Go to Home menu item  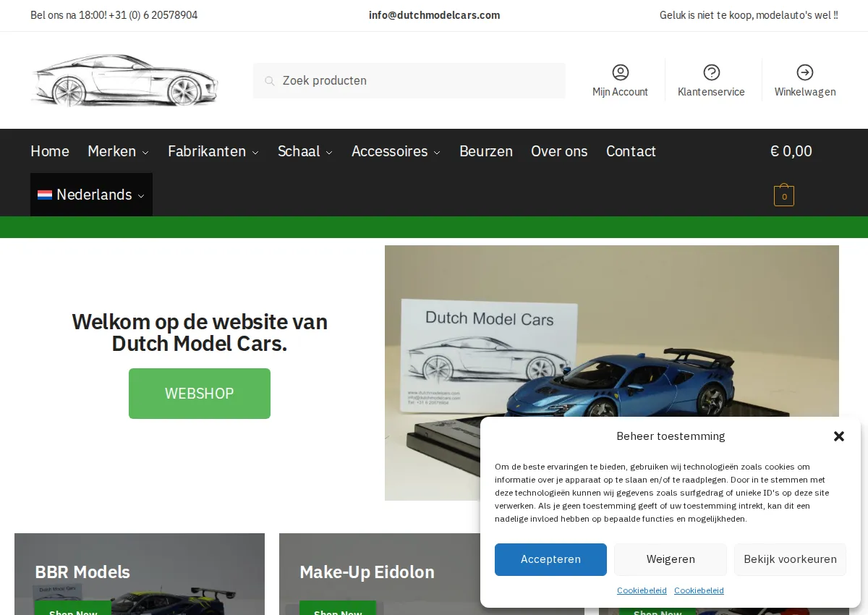pos(50,151)
